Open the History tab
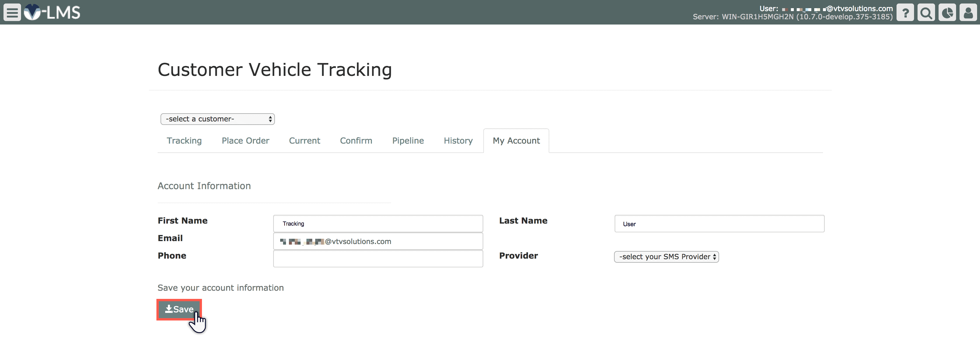980x338 pixels. click(x=458, y=141)
